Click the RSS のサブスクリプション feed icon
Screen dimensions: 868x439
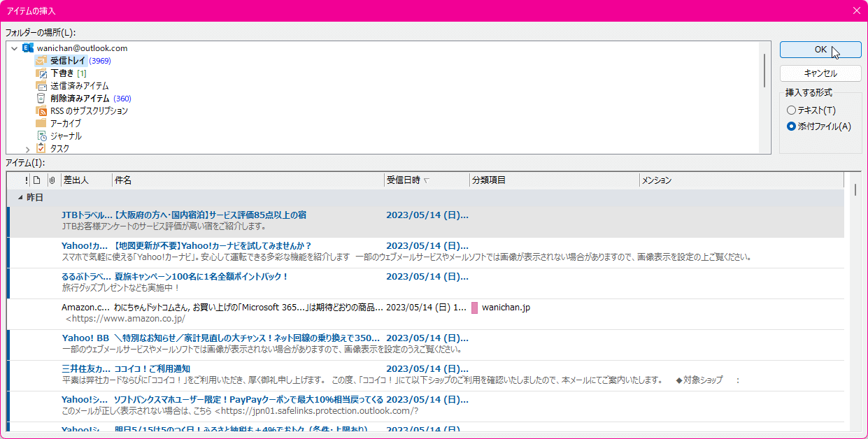pos(41,111)
